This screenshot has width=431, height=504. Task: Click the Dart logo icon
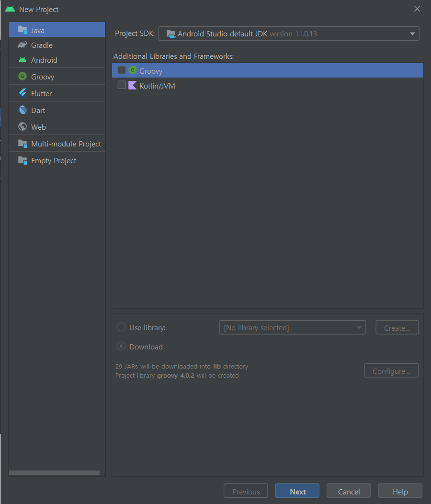(x=23, y=110)
